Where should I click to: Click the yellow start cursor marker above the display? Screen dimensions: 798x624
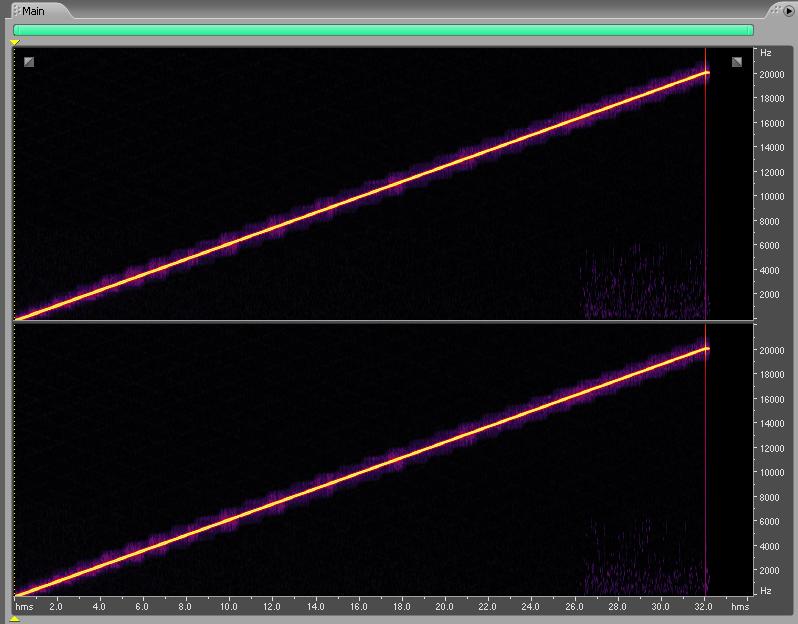click(x=15, y=43)
